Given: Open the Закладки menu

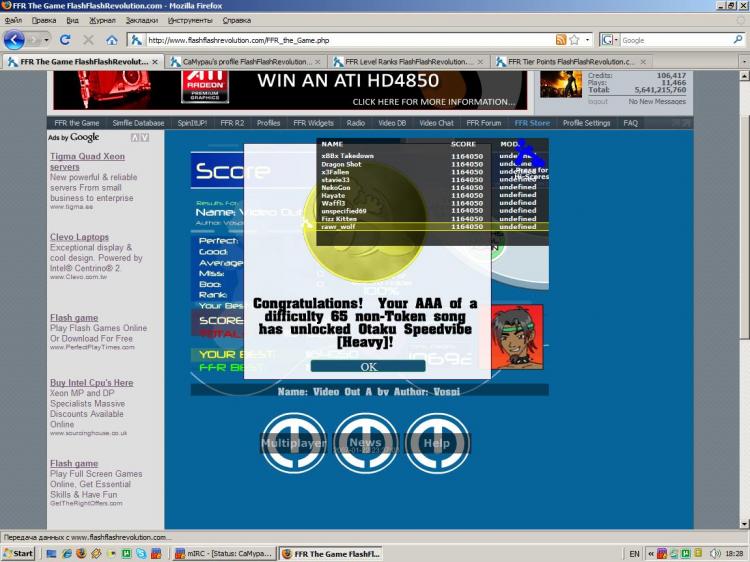Looking at the screenshot, I should point(141,20).
